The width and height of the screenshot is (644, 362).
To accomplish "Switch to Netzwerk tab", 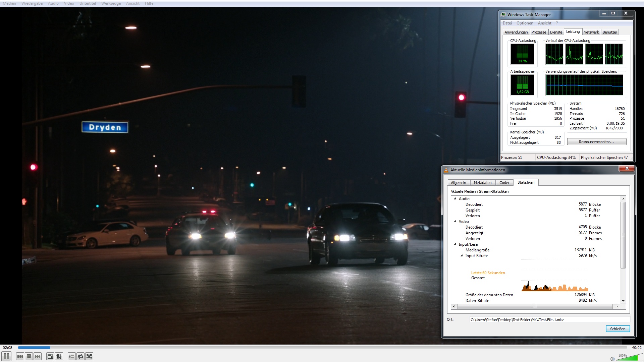I will point(591,32).
